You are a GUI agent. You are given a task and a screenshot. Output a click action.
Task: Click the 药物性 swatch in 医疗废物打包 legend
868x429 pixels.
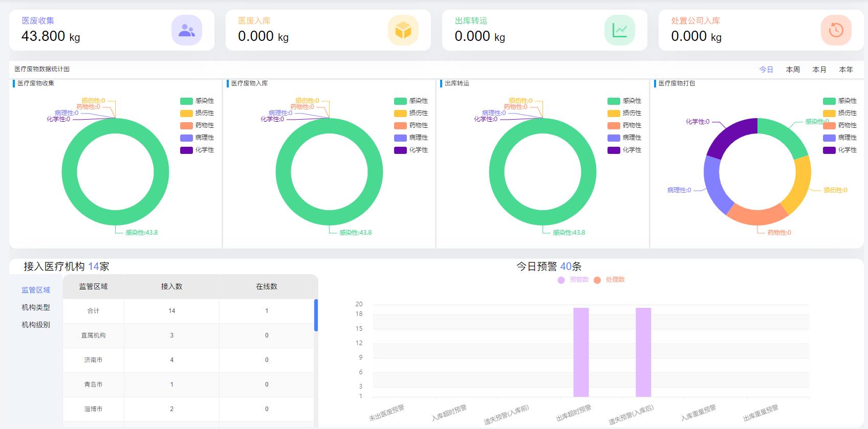click(x=829, y=126)
